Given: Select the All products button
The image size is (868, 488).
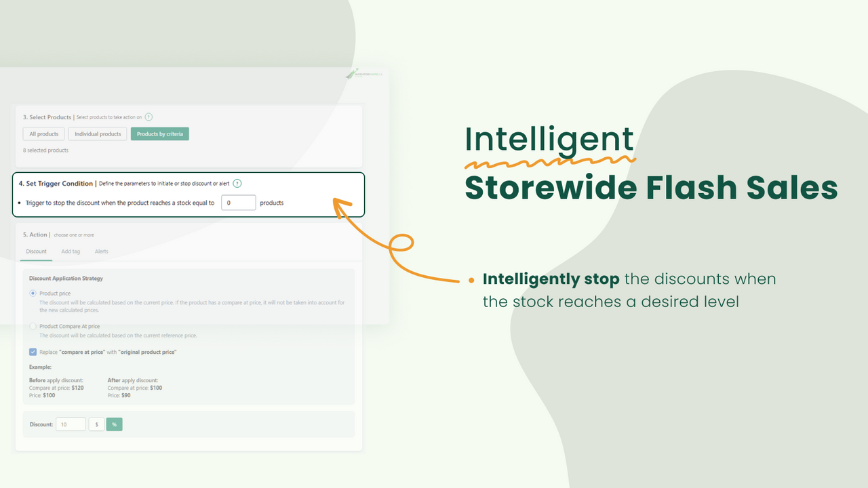Looking at the screenshot, I should (x=44, y=134).
